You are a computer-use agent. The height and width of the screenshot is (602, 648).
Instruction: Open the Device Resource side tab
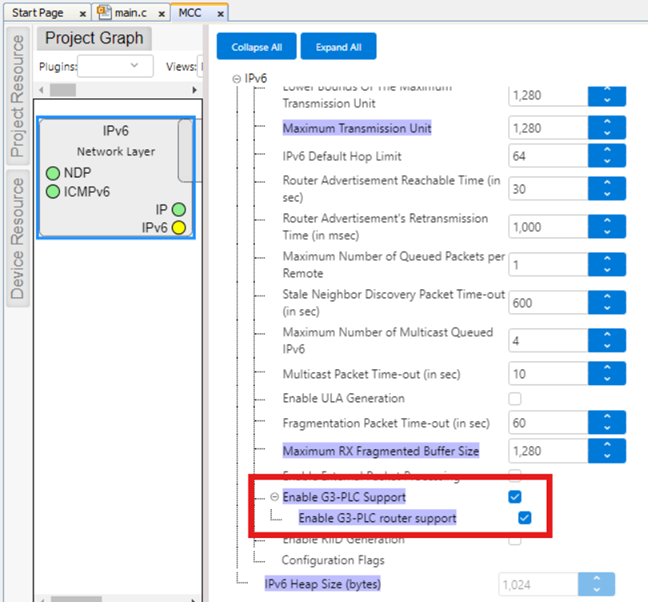coord(17,237)
